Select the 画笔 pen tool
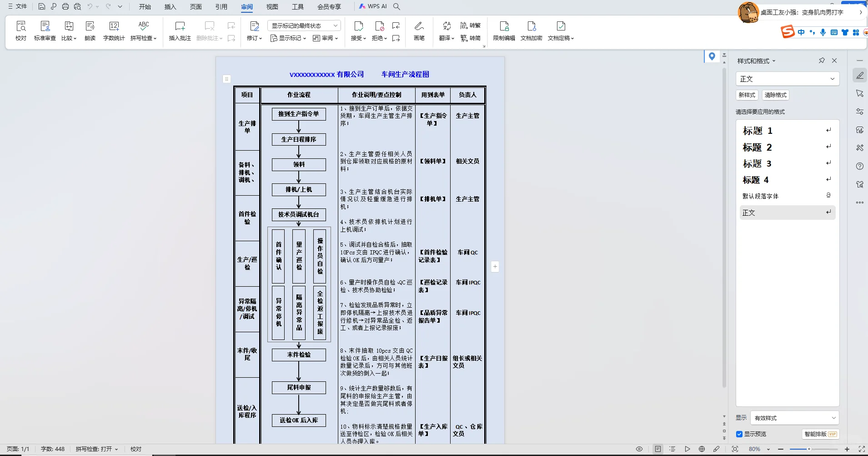Screen dimensions: 868x456 pos(419,31)
